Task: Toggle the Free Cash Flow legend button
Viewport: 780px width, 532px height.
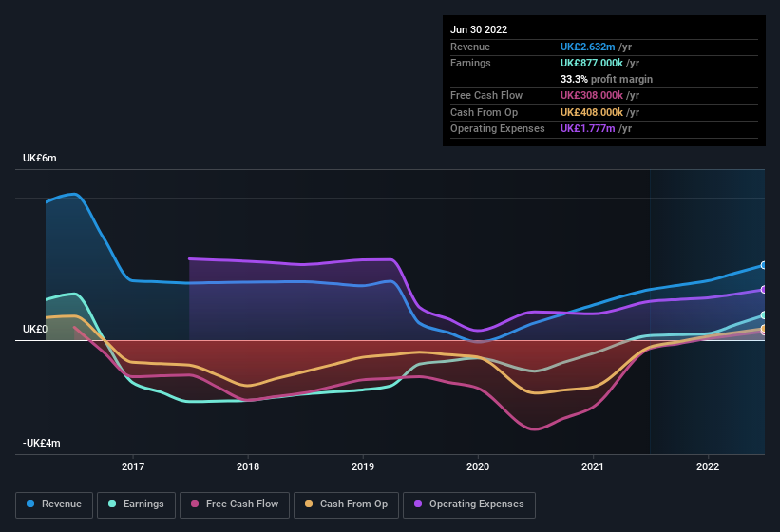Action: (x=235, y=504)
